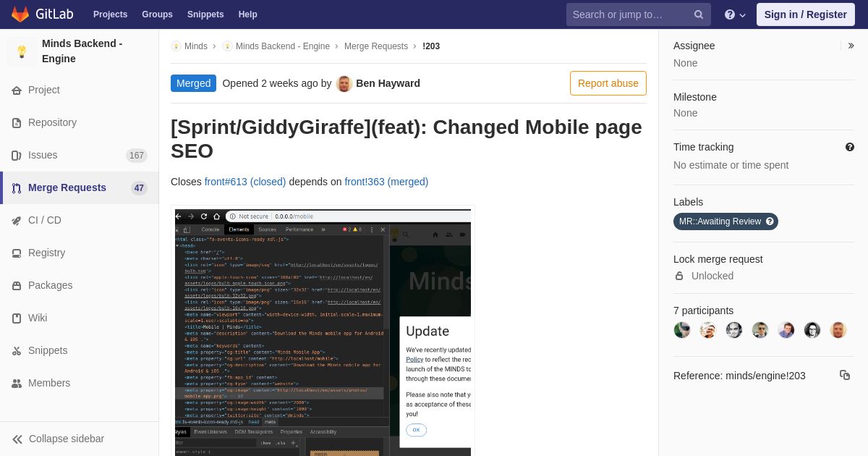Click the Minds breadcrumb lightbulb icon

tap(176, 46)
